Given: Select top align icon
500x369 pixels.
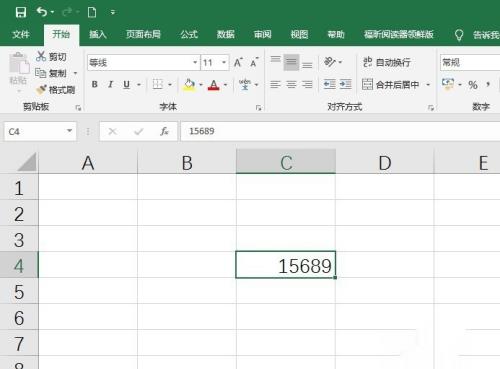Looking at the screenshot, I should coord(275,60).
